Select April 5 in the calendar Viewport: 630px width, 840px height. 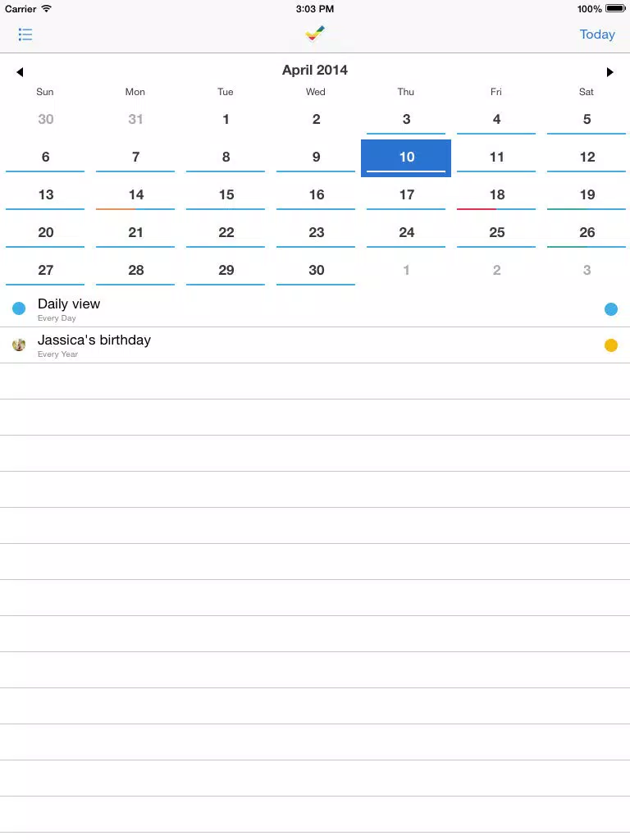587,120
